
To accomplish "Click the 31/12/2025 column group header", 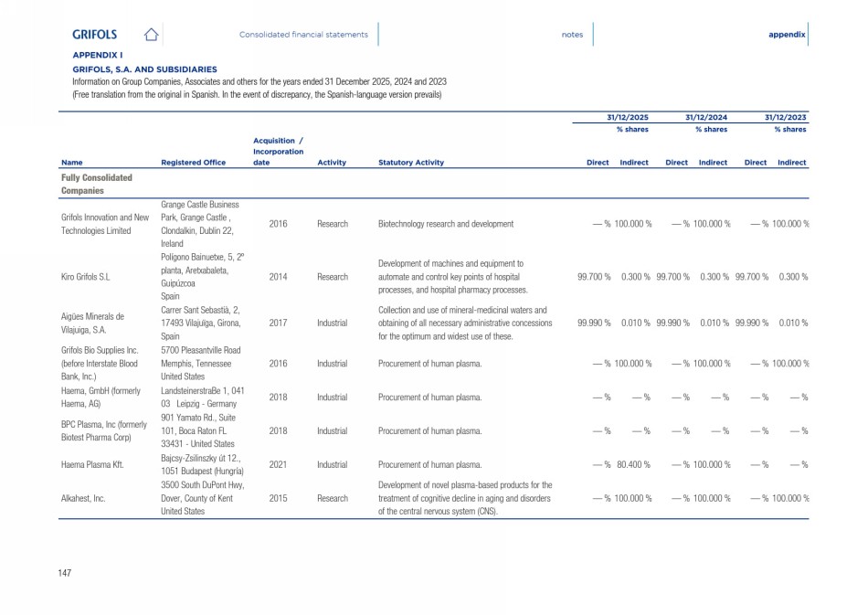I will pos(628,118).
